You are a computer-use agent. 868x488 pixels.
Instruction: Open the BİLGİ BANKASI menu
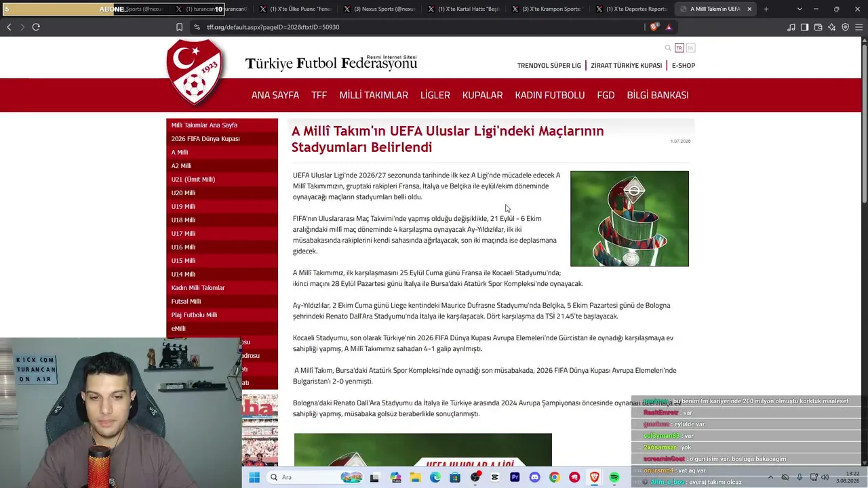coord(658,95)
